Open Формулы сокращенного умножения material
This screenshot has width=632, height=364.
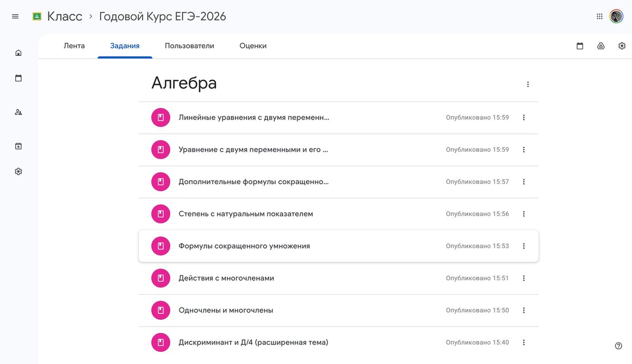(244, 246)
